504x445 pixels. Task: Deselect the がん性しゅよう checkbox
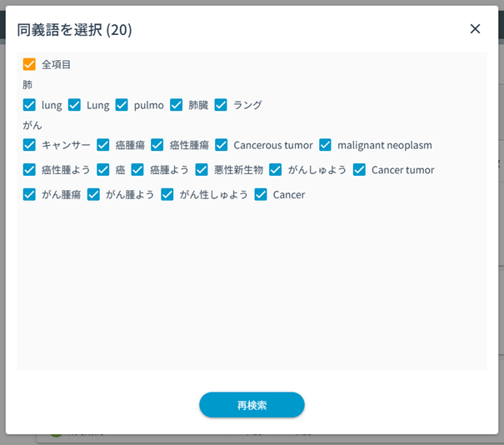click(167, 195)
